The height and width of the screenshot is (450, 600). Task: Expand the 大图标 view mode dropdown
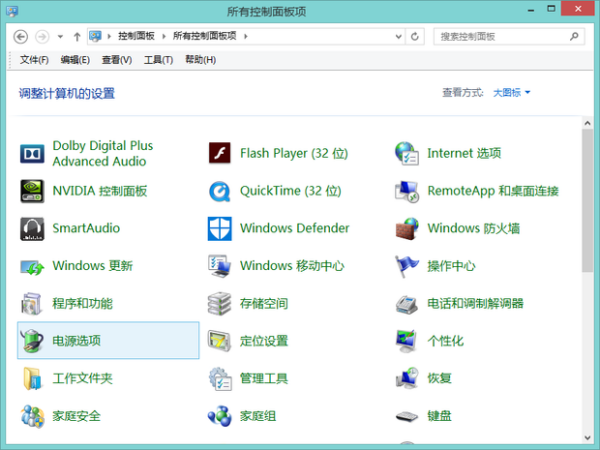512,93
